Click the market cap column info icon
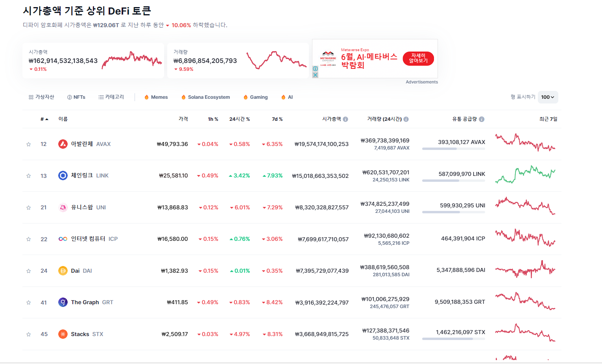 point(345,119)
